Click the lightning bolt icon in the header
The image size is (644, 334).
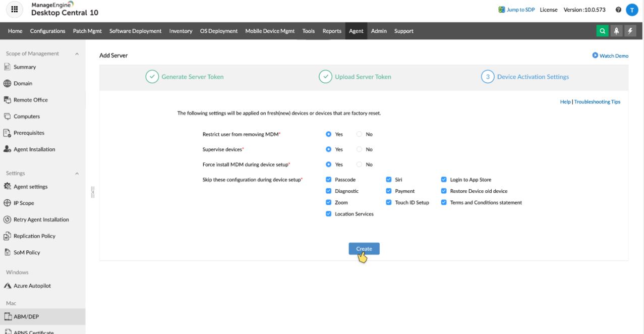[630, 31]
